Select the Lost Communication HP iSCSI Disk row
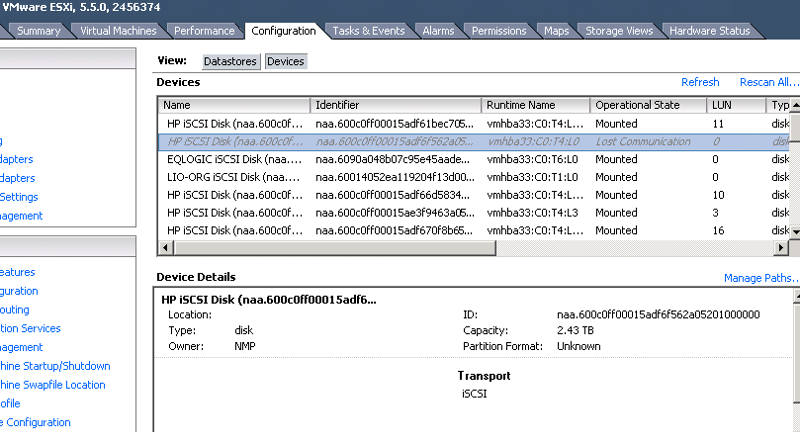The height and width of the screenshot is (432, 800). [x=474, y=142]
